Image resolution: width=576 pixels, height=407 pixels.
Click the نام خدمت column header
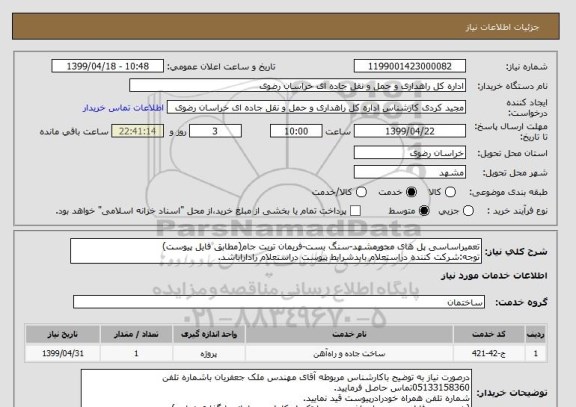[349, 334]
